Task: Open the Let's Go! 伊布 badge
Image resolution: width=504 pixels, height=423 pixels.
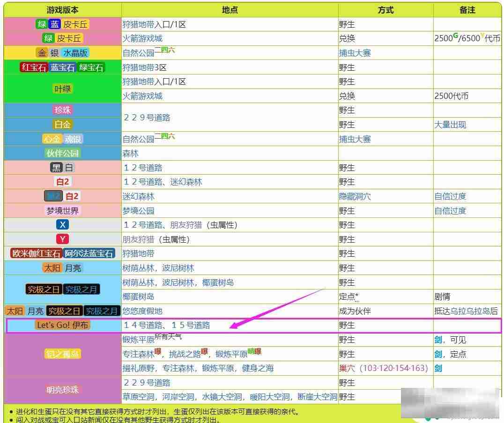Action: click(x=63, y=325)
